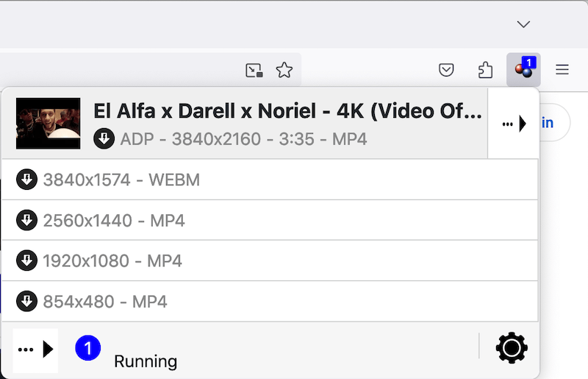Expand the list-all-tabs chevron

pos(523,24)
